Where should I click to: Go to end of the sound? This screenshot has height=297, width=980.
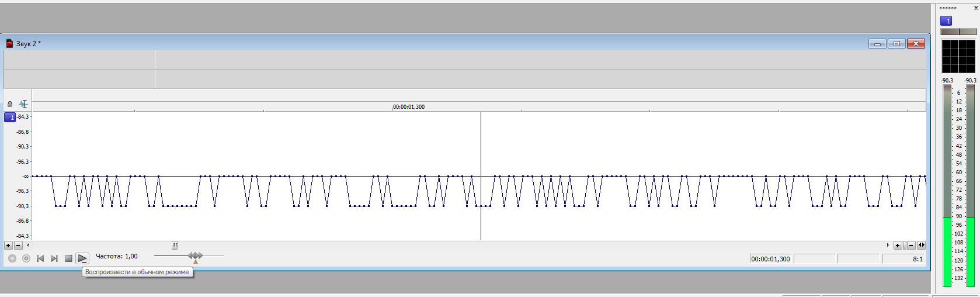[54, 258]
